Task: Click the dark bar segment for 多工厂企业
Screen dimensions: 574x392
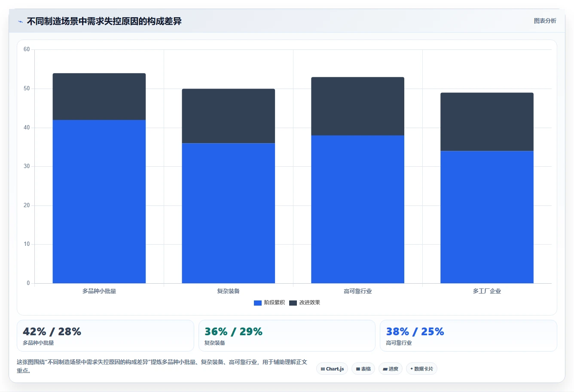Action: [487, 122]
